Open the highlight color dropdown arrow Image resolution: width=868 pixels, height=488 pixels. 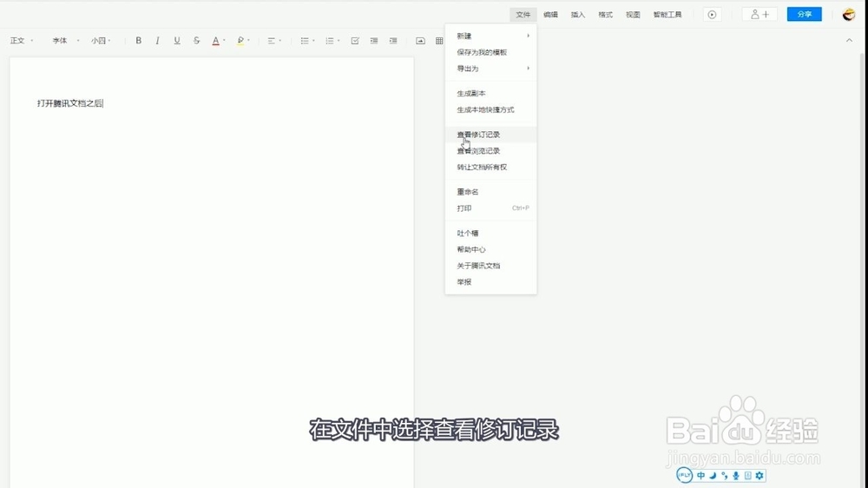(x=248, y=41)
